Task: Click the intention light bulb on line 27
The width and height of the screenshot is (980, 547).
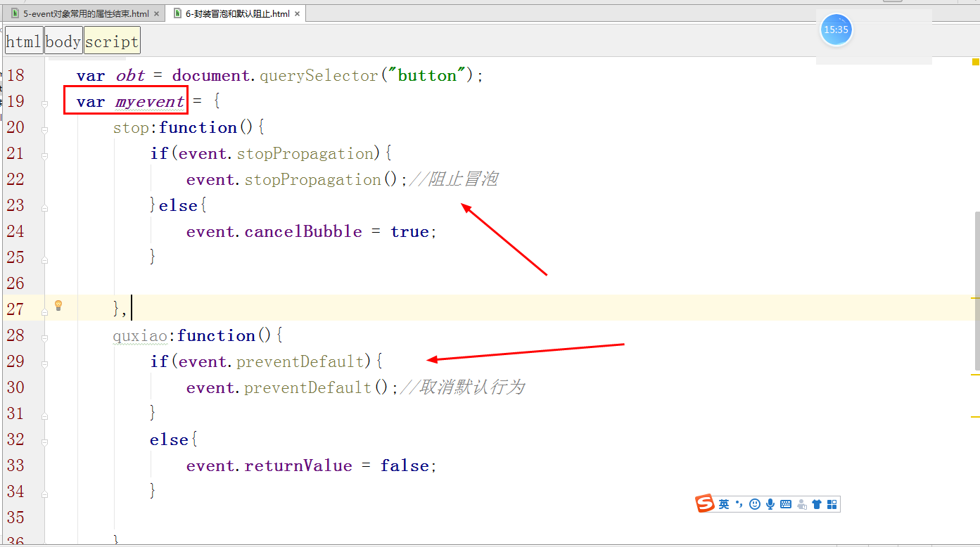Action: click(x=59, y=304)
